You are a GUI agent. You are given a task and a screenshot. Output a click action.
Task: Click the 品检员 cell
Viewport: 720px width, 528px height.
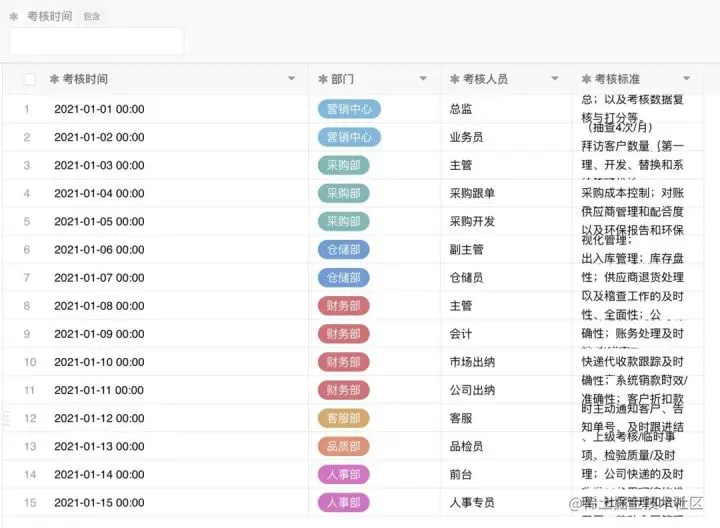coord(466,446)
